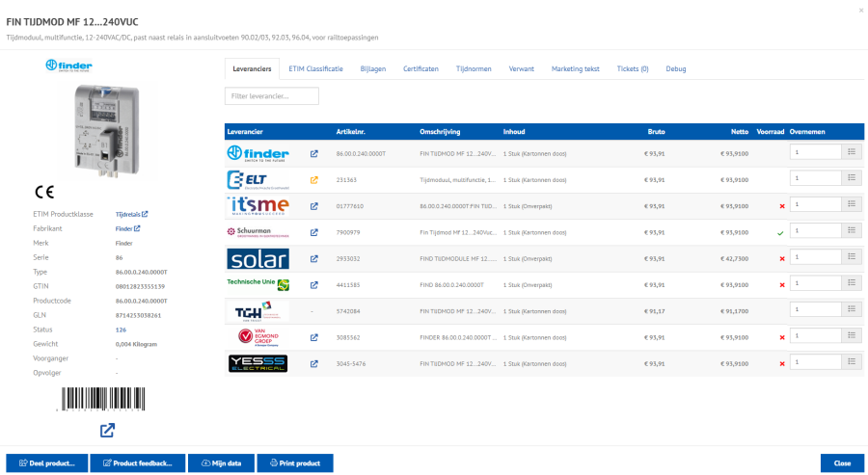Open the Bijlagen tab
Image resolution: width=868 pixels, height=475 pixels.
point(372,69)
